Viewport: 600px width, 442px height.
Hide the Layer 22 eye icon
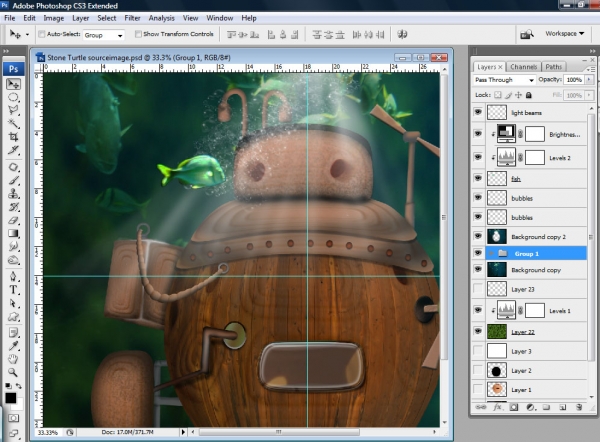click(478, 331)
